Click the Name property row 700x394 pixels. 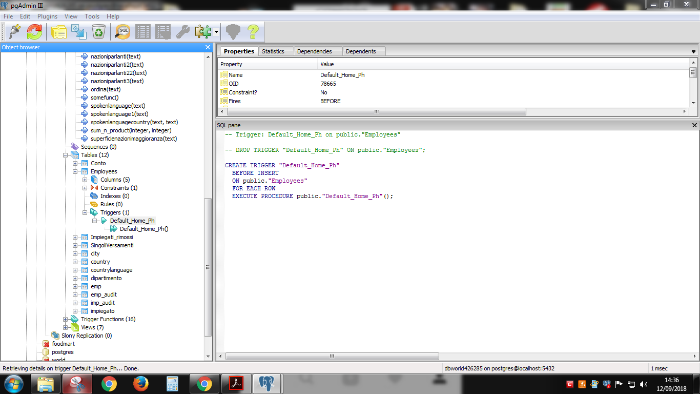(454, 75)
